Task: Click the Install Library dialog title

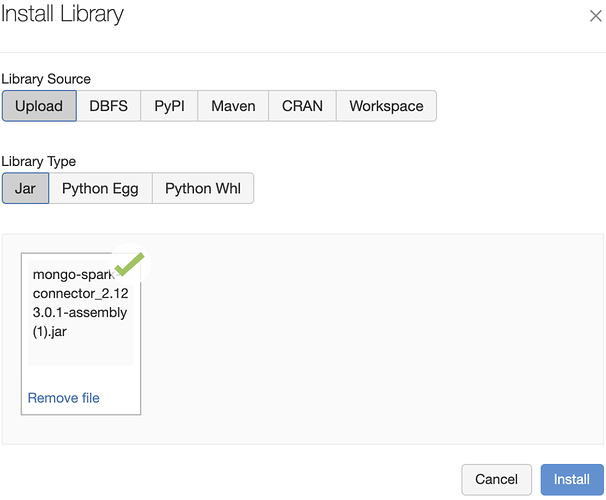Action: click(62, 16)
